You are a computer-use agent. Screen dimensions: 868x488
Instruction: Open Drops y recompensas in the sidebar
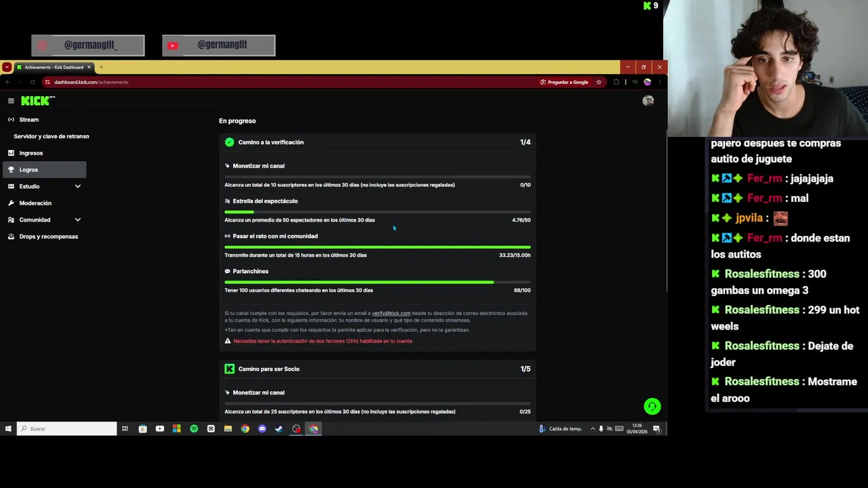(x=45, y=237)
